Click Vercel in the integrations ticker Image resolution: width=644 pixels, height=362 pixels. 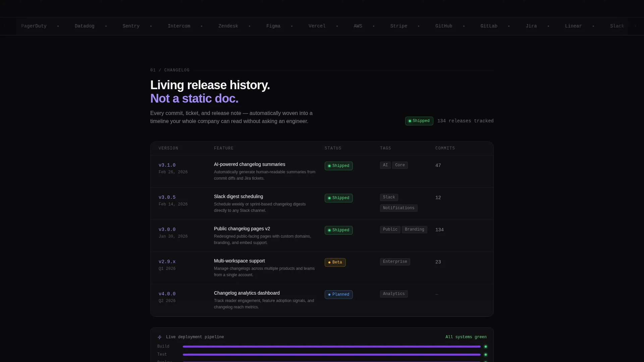(x=317, y=26)
